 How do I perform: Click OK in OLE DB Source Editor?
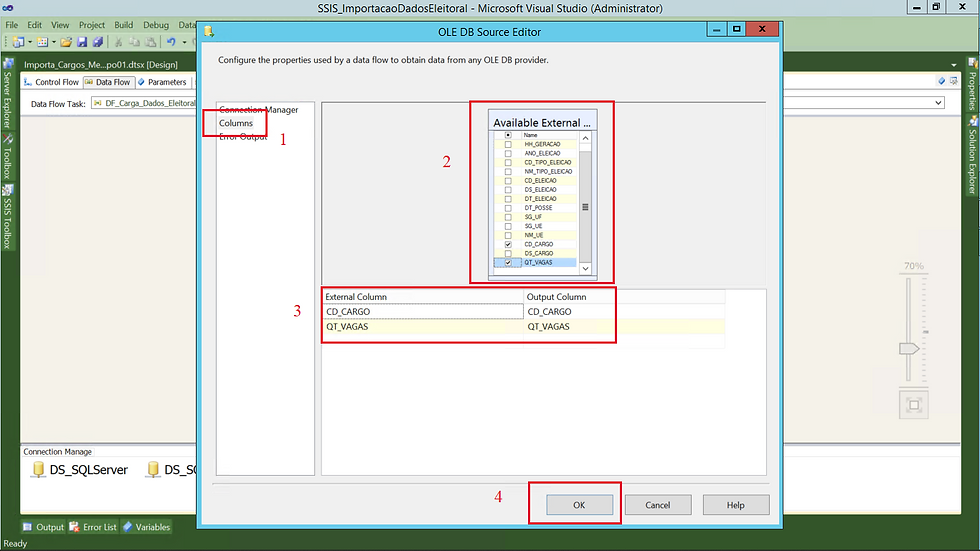(x=579, y=505)
